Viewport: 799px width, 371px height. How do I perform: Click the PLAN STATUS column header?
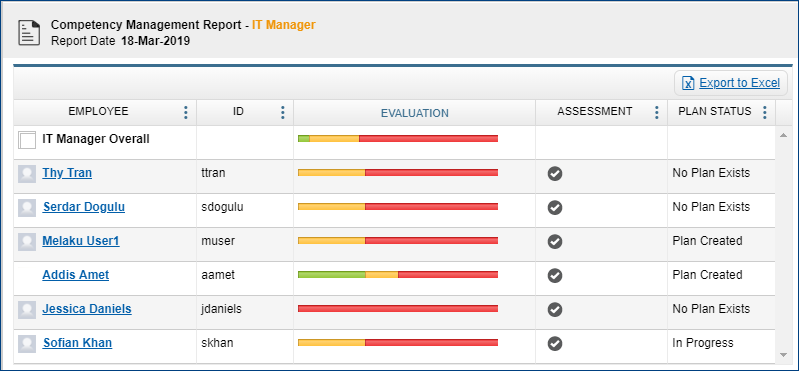(715, 111)
